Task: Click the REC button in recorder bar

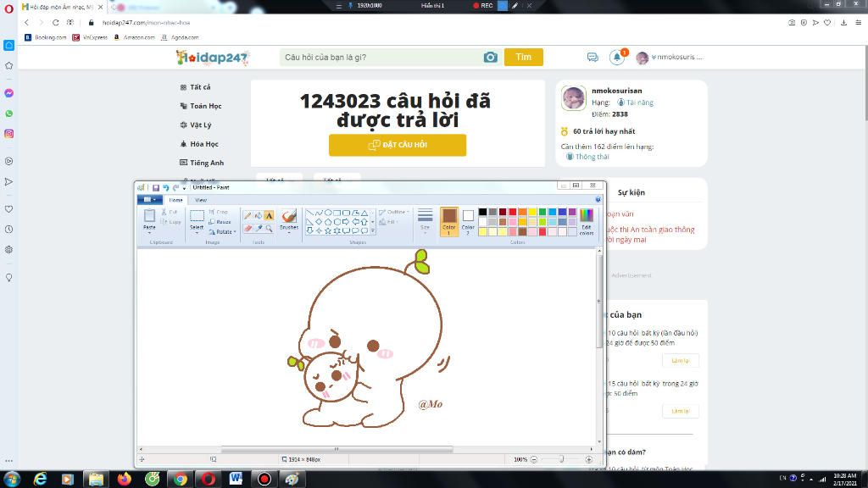Action: [482, 6]
